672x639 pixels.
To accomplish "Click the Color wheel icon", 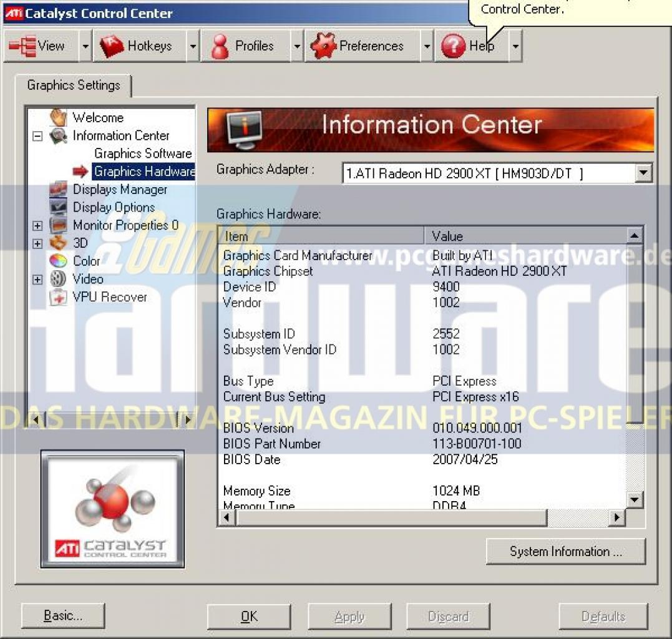I will 58,261.
